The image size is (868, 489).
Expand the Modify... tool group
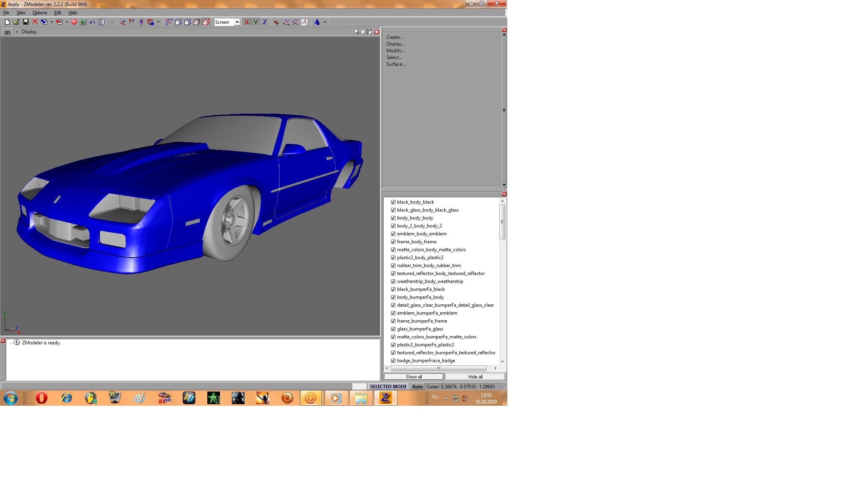coord(396,51)
